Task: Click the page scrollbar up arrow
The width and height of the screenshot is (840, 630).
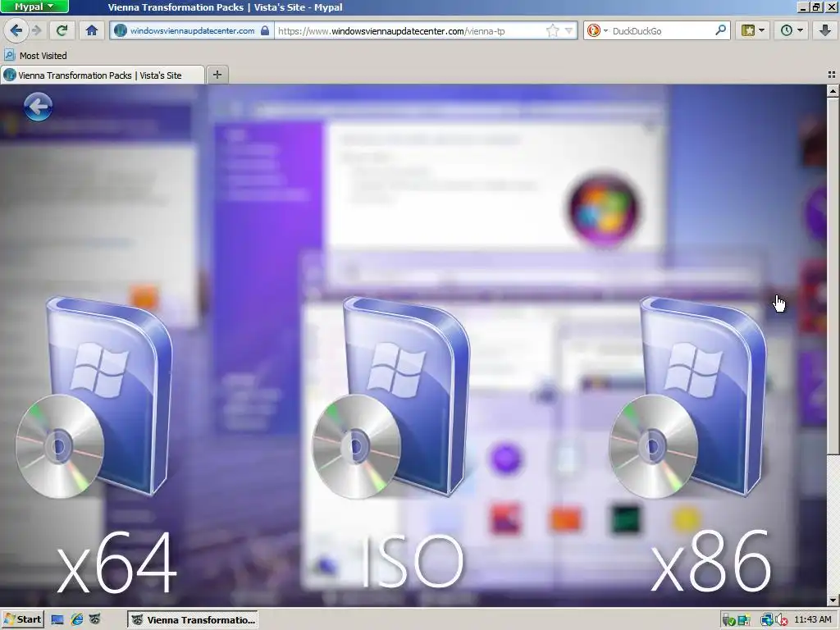Action: pos(833,91)
